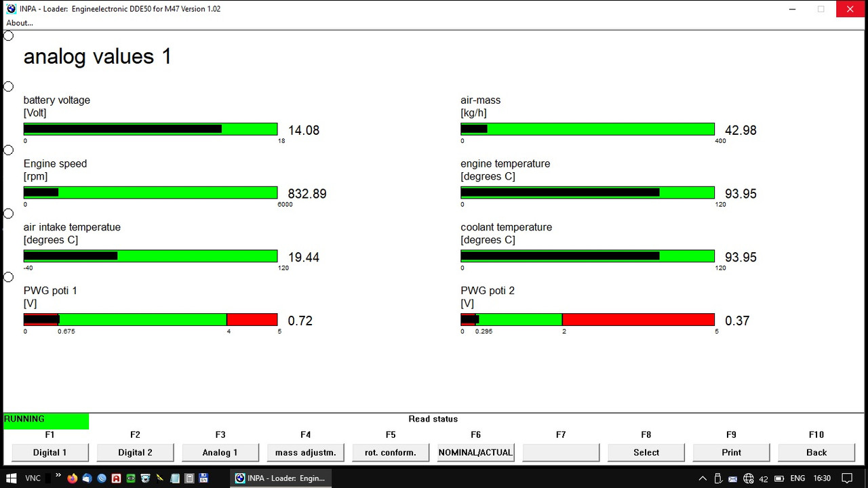Viewport: 868px width, 488px height.
Task: Show hidden system tray icons
Action: (703, 479)
